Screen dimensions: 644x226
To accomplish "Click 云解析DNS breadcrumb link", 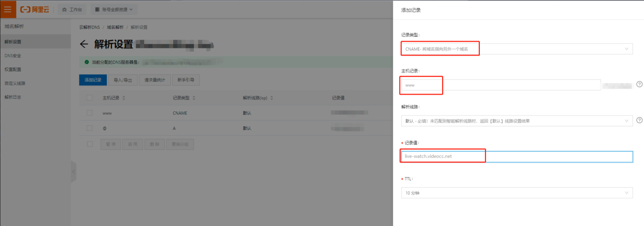I will [90, 27].
